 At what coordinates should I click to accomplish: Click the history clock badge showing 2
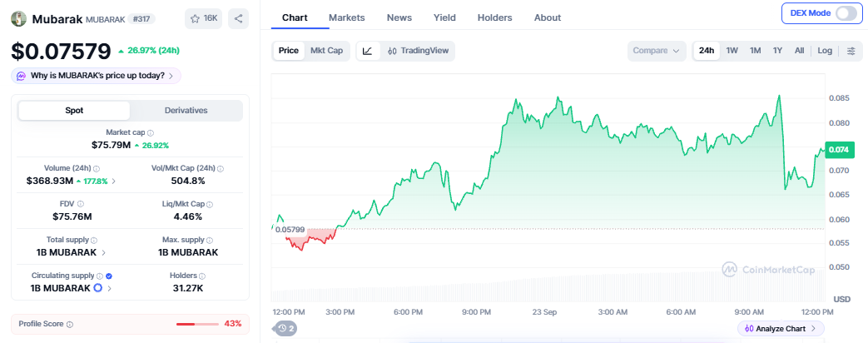[x=285, y=329]
